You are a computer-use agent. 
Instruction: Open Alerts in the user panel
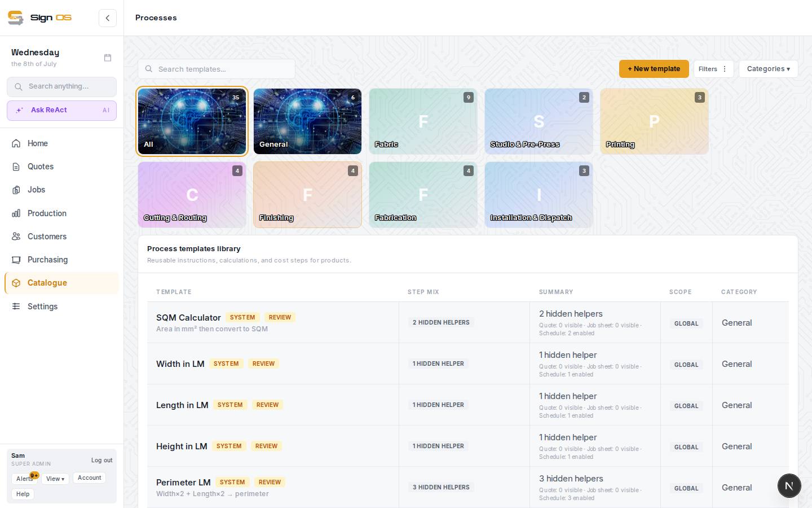click(24, 479)
